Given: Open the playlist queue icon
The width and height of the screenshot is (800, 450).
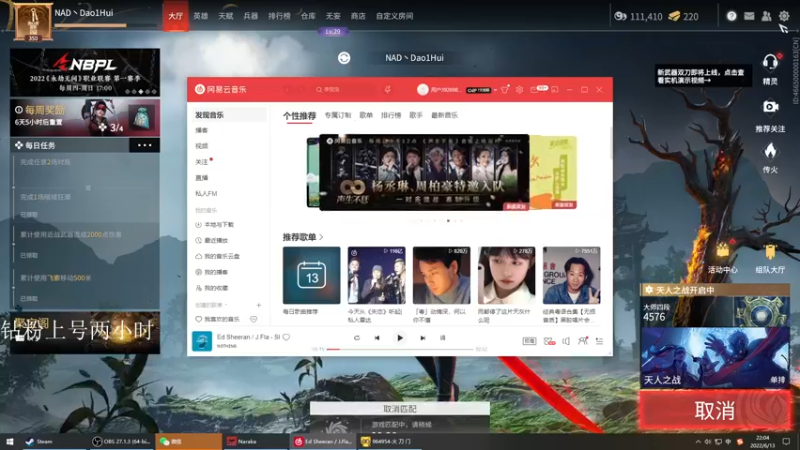Looking at the screenshot, I should 599,341.
